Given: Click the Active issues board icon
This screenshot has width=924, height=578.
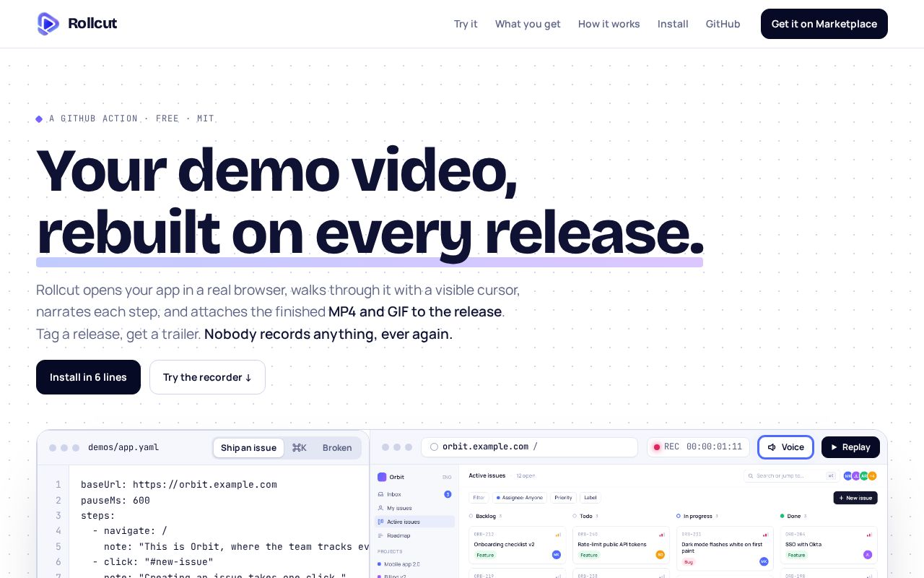Looking at the screenshot, I should 381,522.
